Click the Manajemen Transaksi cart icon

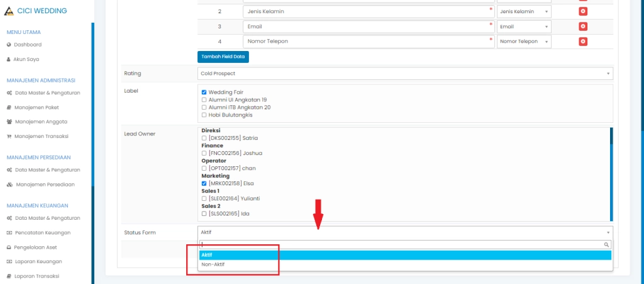click(9, 136)
